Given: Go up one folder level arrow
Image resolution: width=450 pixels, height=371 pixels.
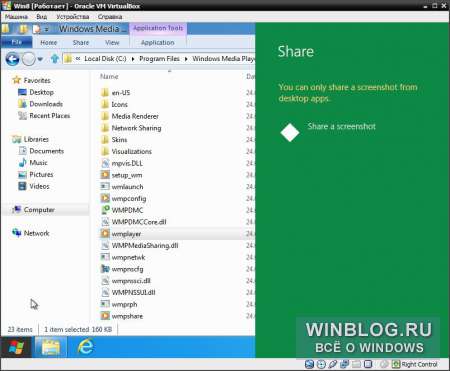Looking at the screenshot, I should 55,59.
